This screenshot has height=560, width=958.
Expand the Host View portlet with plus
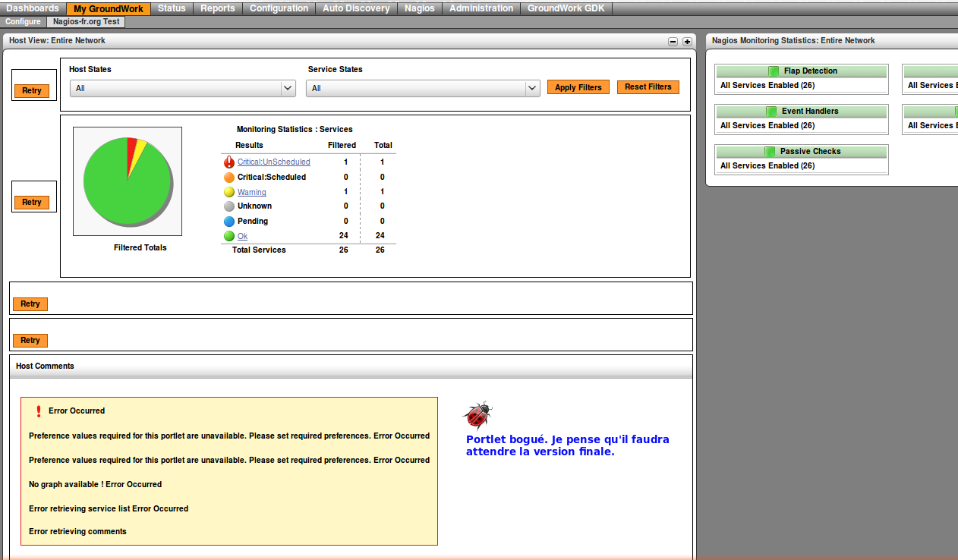[x=687, y=42]
